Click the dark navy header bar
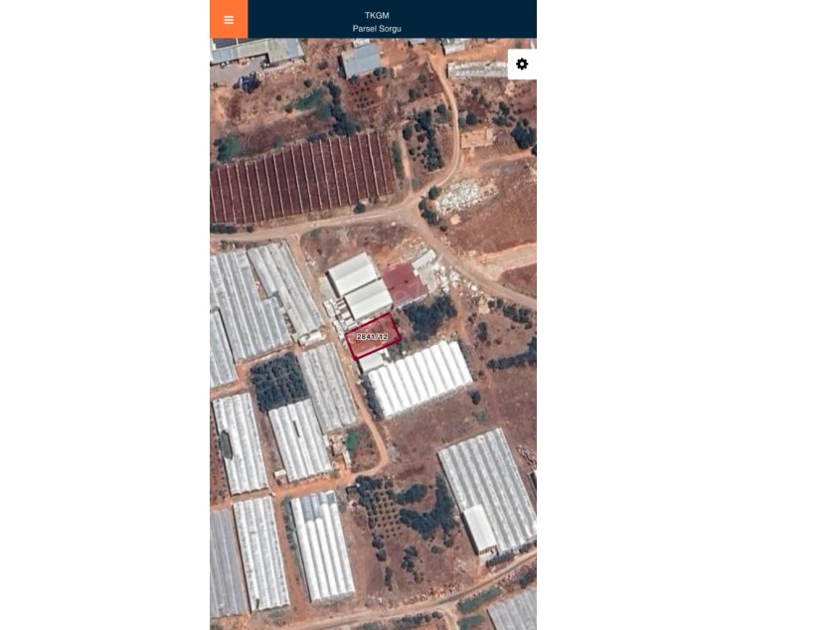The image size is (840, 630). click(x=392, y=19)
